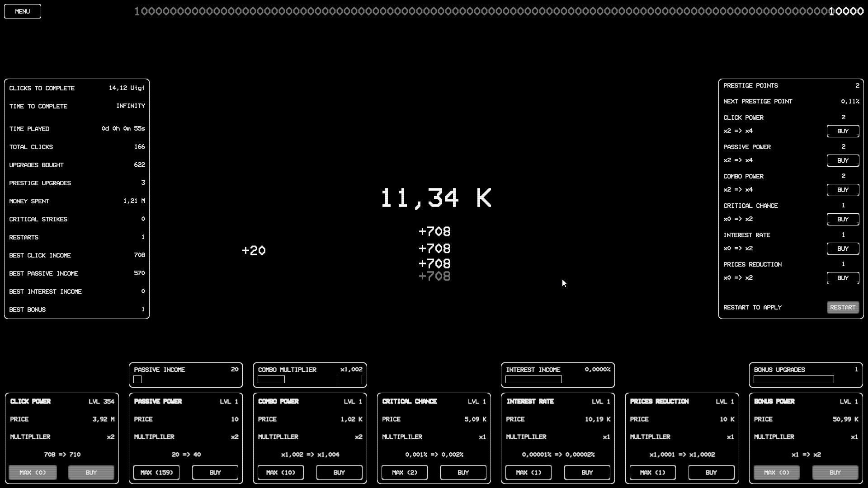Buy the Combo Power prestige upgrade
Image resolution: width=868 pixels, height=488 pixels.
[843, 190]
